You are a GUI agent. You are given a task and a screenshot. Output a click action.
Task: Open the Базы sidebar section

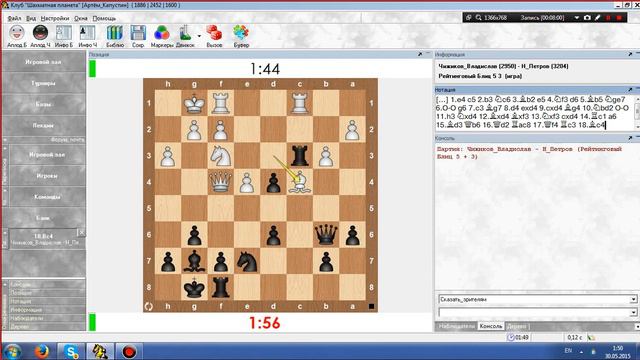[x=43, y=104]
